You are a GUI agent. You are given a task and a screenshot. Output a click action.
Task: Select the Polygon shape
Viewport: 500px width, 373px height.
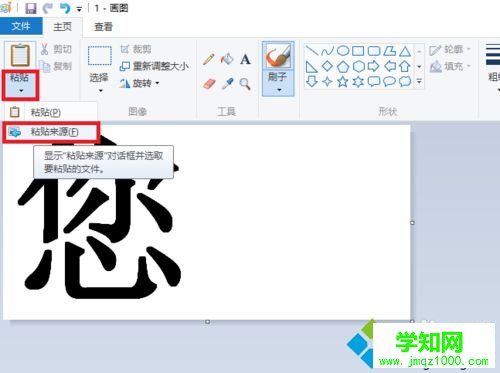(x=389, y=51)
